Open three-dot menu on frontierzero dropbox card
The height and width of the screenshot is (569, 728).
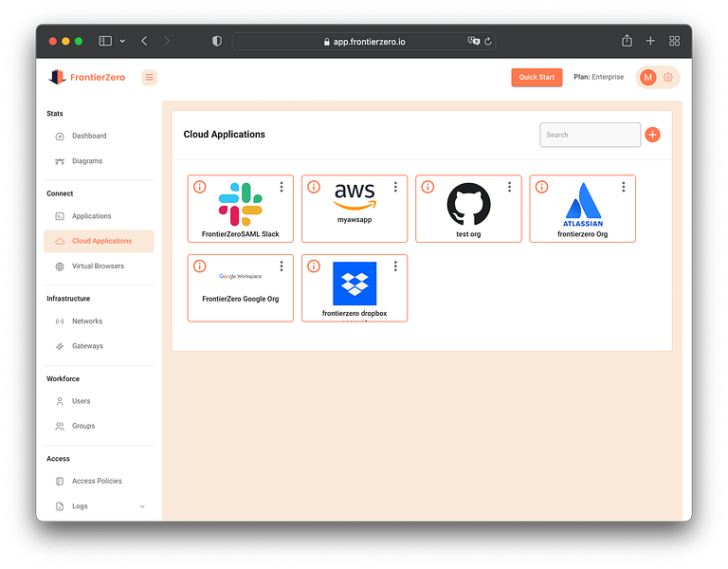point(395,266)
